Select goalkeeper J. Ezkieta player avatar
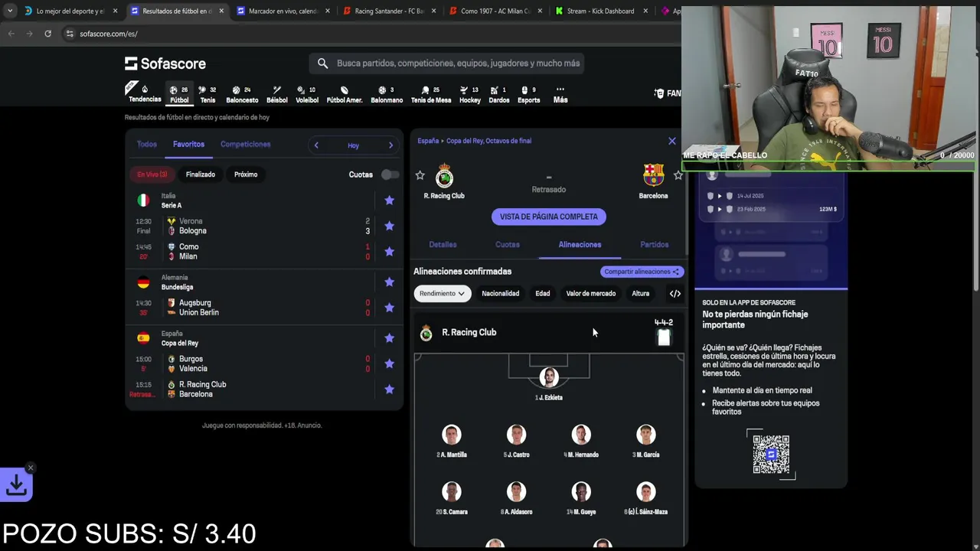Image resolution: width=980 pixels, height=551 pixels. [549, 377]
